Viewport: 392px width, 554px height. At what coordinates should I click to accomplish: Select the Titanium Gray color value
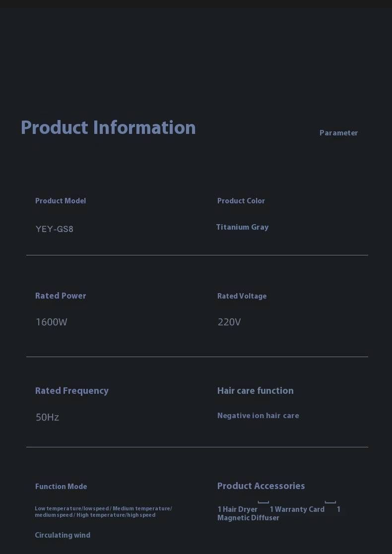(x=242, y=227)
